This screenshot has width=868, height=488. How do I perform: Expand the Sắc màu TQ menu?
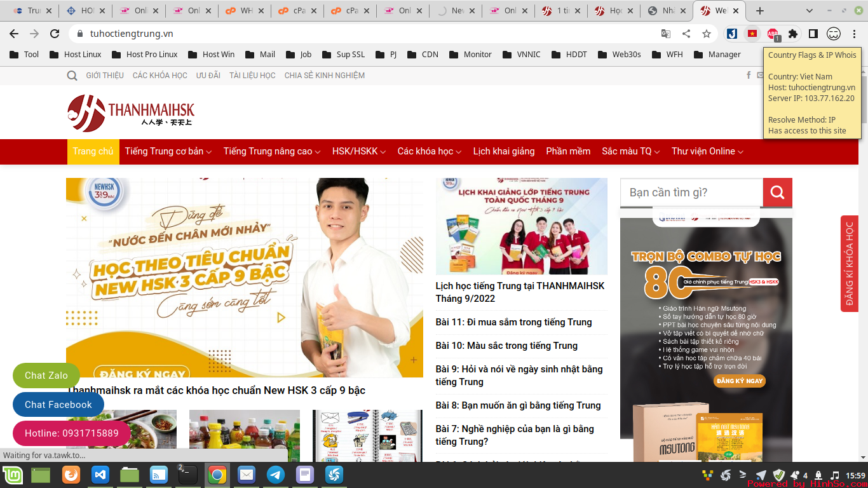(631, 151)
